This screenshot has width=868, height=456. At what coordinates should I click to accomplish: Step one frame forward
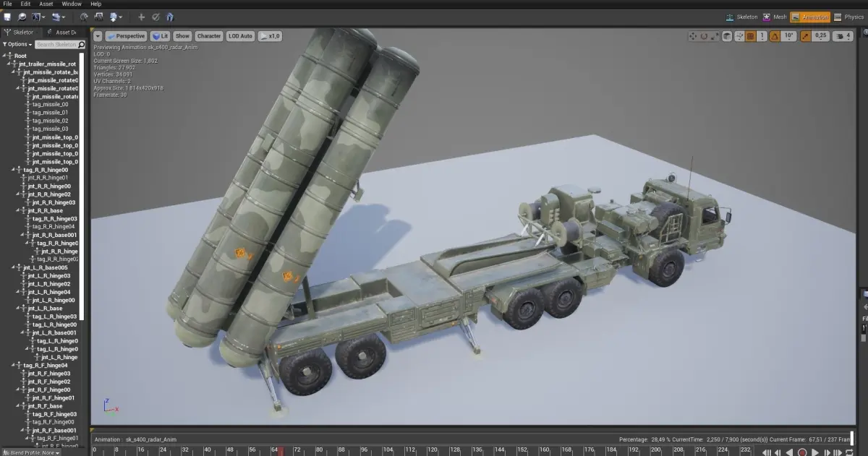[x=827, y=452]
